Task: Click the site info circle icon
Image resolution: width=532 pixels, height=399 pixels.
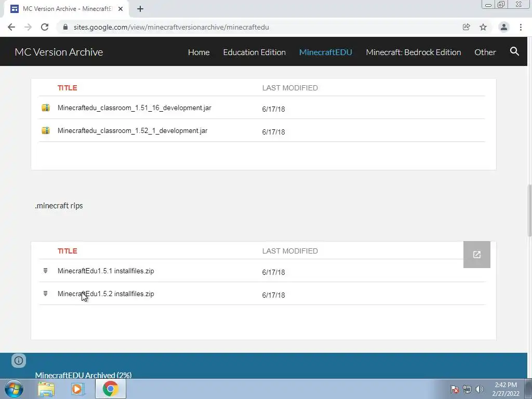Action: 19,361
